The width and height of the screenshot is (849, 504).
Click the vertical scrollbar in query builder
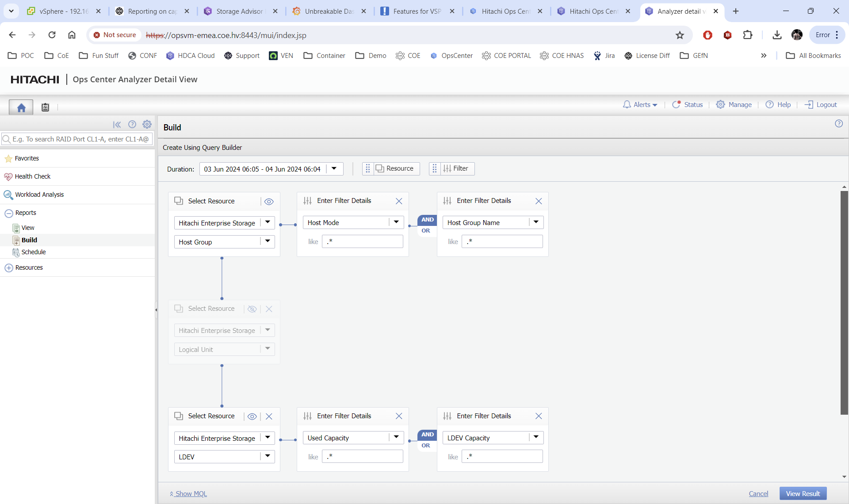(844, 302)
